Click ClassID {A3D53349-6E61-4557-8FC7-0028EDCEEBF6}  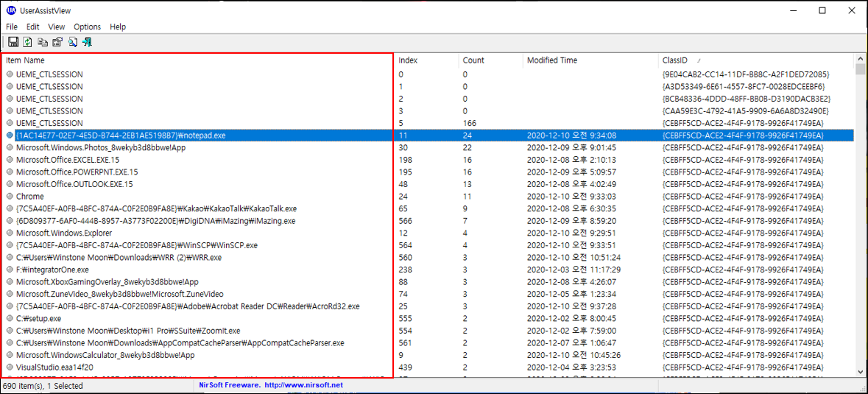[744, 86]
